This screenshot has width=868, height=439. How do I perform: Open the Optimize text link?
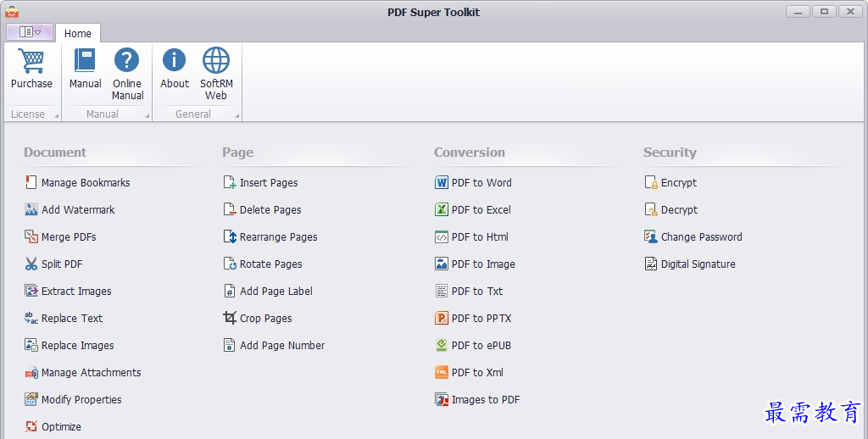tap(61, 427)
